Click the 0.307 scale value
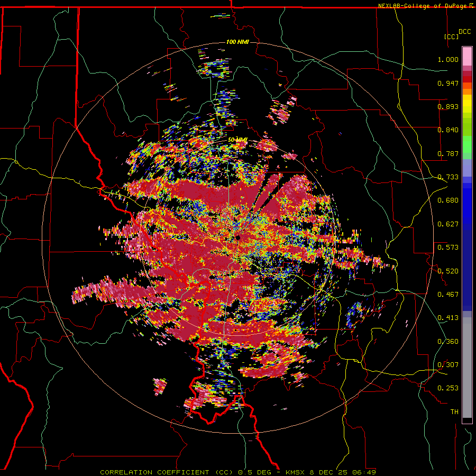Image resolution: width=476 pixels, height=476 pixels. pos(448,364)
